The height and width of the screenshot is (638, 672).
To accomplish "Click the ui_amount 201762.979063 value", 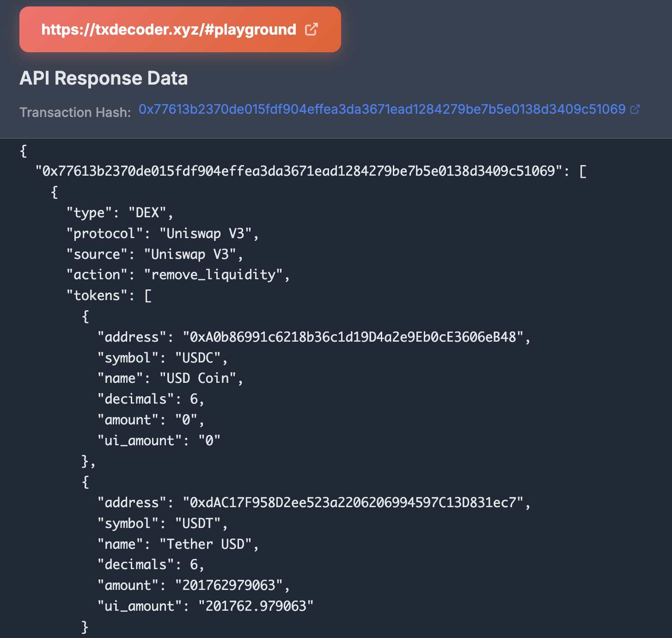I will pyautogui.click(x=256, y=606).
